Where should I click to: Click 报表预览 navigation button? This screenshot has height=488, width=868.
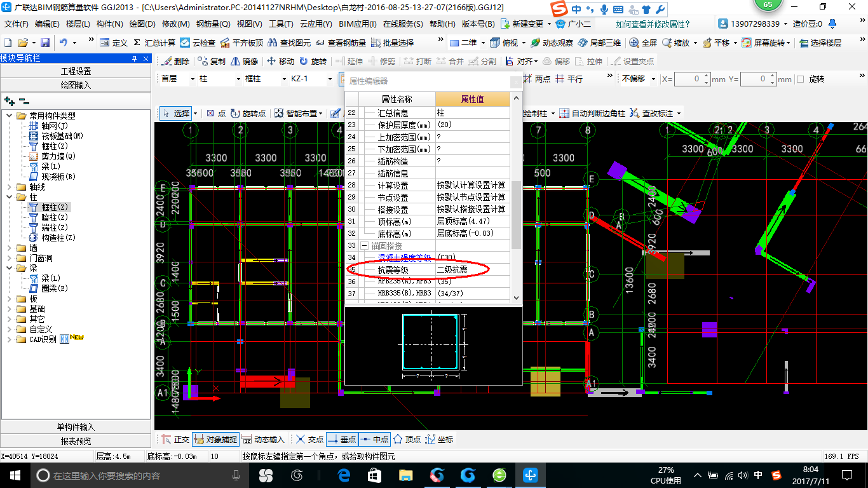click(76, 441)
